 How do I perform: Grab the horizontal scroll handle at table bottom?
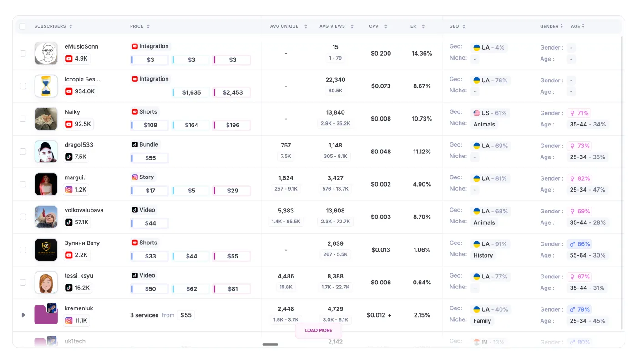pos(270,344)
